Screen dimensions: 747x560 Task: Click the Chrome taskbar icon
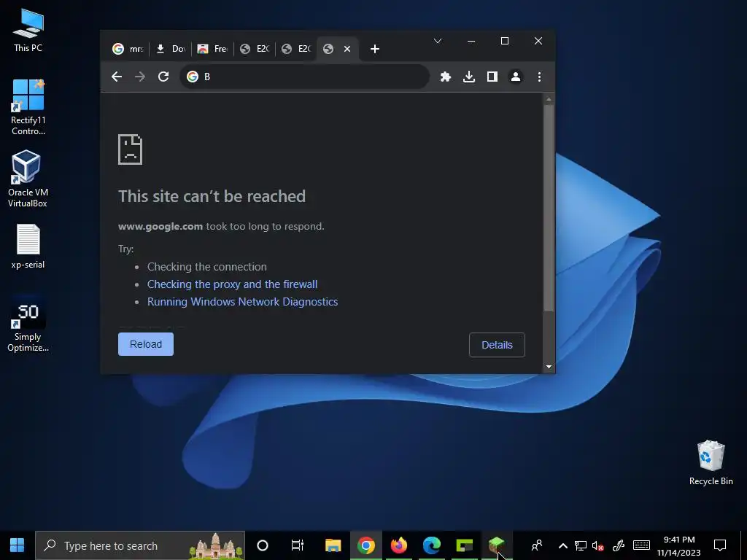click(366, 545)
